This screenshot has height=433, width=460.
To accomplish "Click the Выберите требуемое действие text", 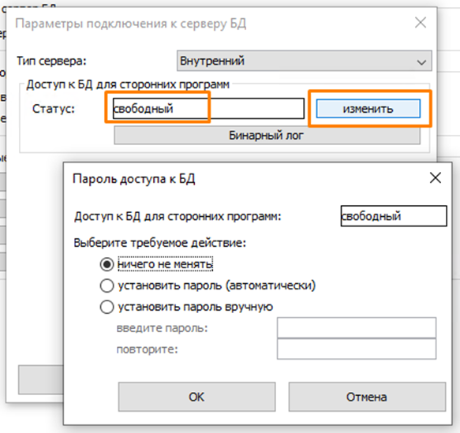I will [160, 243].
